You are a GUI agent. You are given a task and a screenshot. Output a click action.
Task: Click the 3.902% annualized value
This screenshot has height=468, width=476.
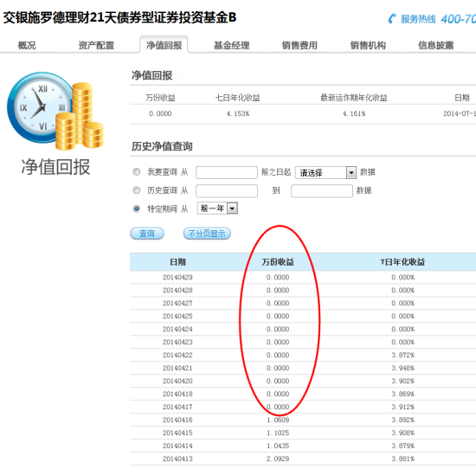point(402,381)
